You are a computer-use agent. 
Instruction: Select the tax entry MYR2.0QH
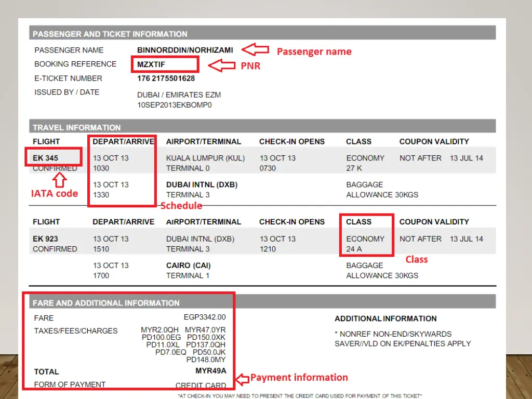click(x=159, y=330)
